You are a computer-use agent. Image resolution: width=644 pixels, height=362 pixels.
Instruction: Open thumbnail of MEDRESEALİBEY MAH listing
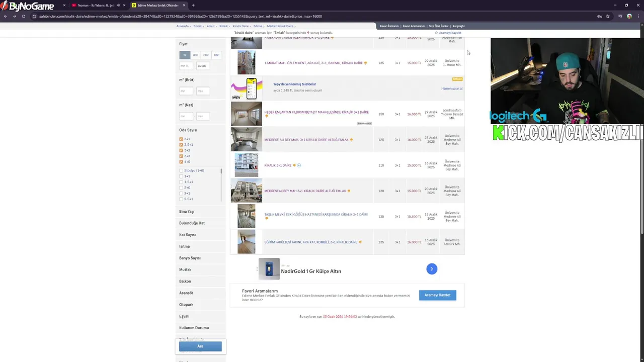(246, 191)
